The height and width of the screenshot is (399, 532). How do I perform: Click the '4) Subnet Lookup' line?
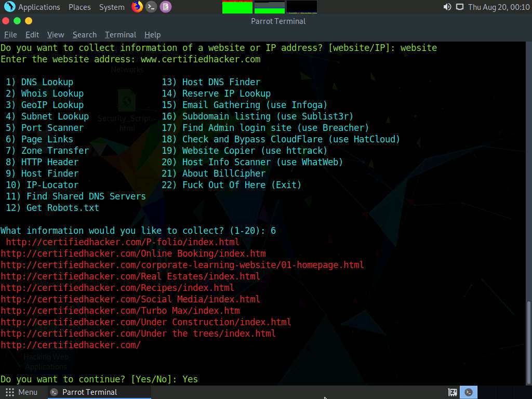click(47, 116)
